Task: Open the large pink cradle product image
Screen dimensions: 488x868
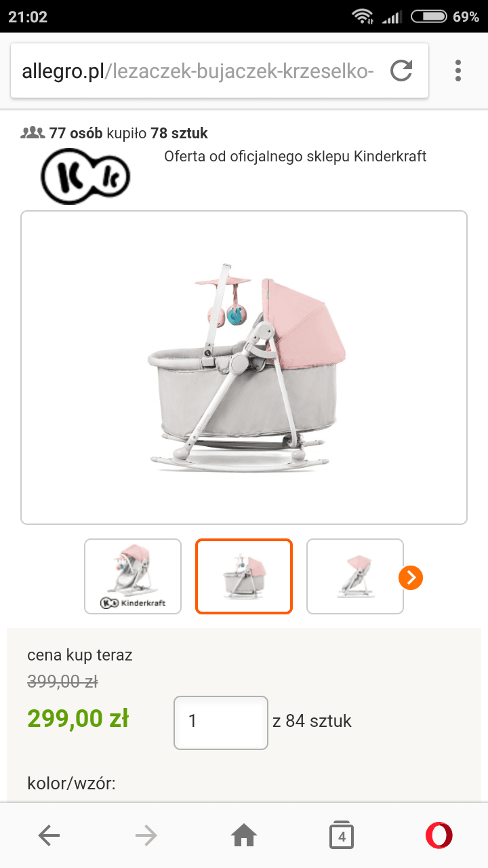Action: [x=244, y=368]
